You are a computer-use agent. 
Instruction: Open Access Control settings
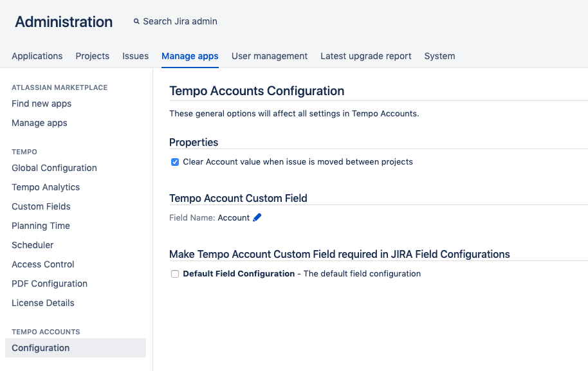tap(43, 264)
